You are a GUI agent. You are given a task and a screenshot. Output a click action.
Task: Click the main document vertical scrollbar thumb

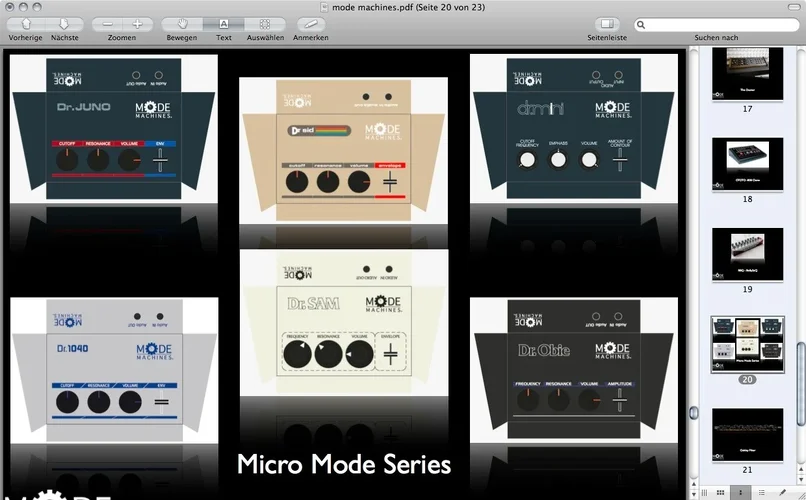[693, 413]
